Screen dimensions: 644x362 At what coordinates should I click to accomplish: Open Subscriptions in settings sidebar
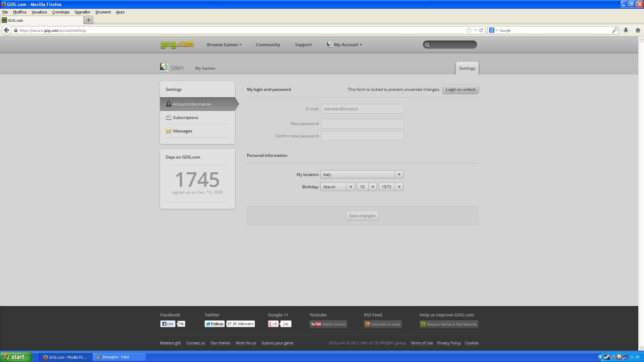pyautogui.click(x=197, y=117)
